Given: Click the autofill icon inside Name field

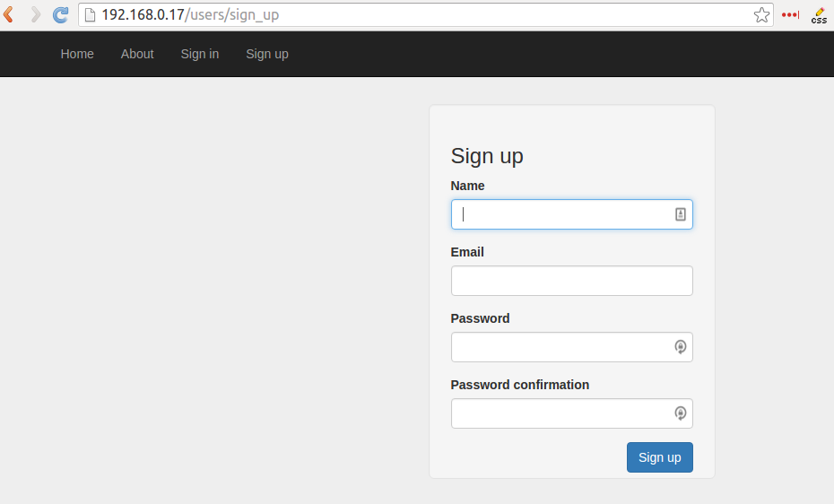Looking at the screenshot, I should click(x=681, y=214).
